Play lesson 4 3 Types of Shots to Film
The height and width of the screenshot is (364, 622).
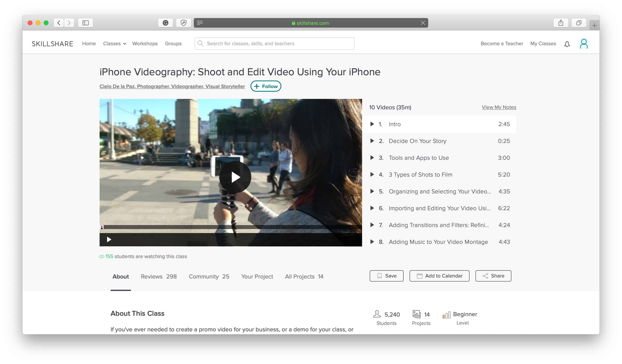(439, 174)
